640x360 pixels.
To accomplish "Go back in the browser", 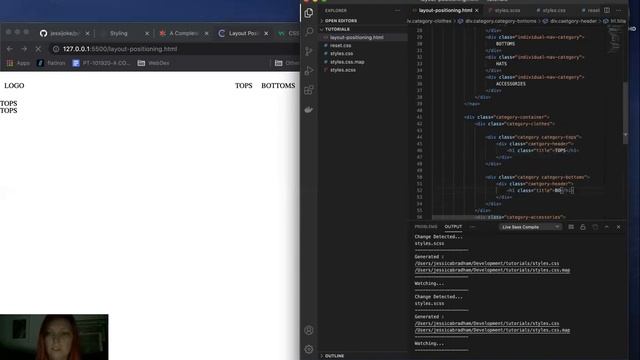I will coord(9,49).
